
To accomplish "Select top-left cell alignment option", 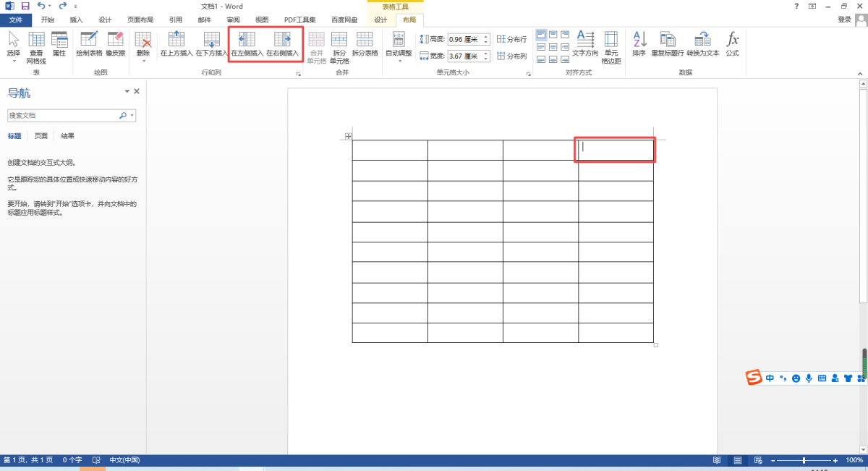I will click(541, 34).
